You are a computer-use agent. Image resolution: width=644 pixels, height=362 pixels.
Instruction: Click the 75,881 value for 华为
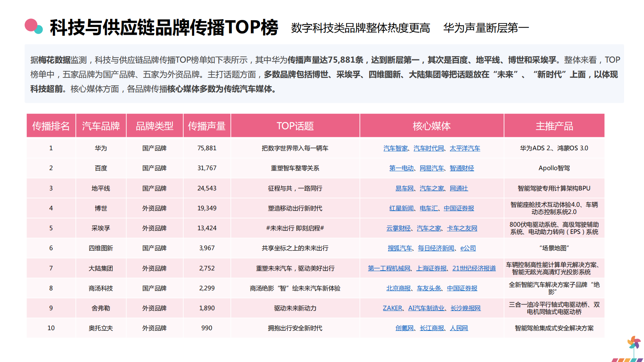pos(207,148)
